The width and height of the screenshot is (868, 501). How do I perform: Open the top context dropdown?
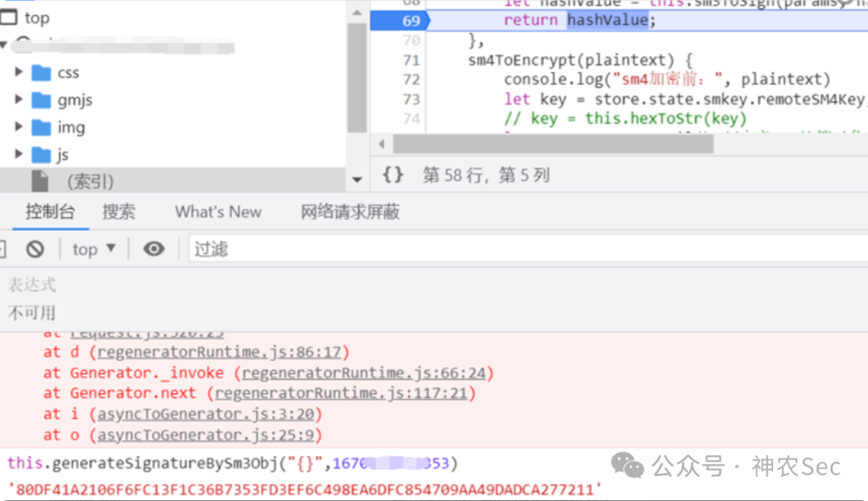[x=94, y=249]
